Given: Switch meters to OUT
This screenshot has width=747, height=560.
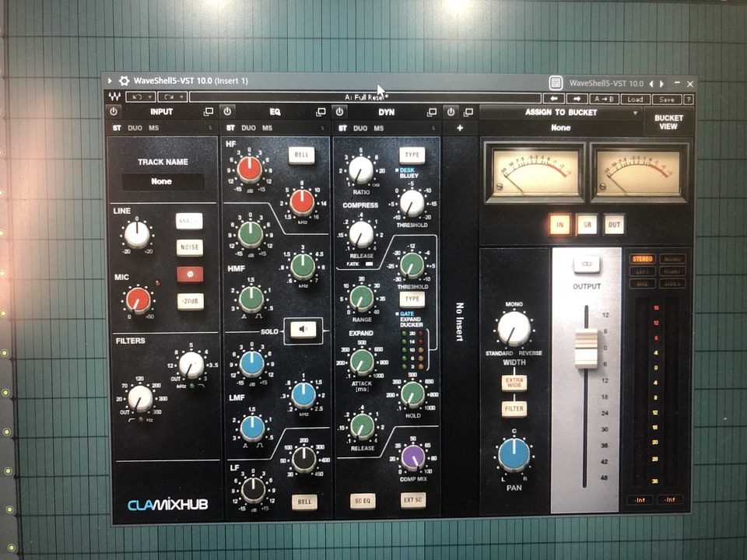Looking at the screenshot, I should point(614,225).
